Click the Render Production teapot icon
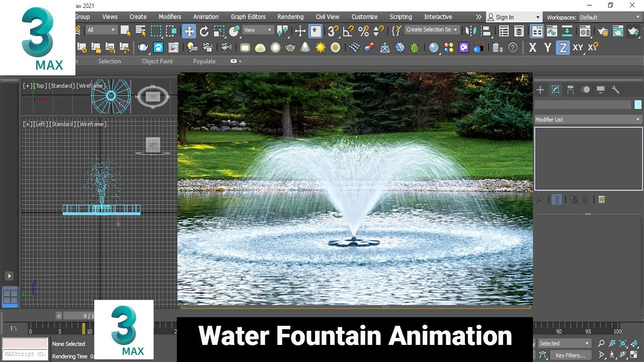The image size is (644, 362). tap(633, 32)
